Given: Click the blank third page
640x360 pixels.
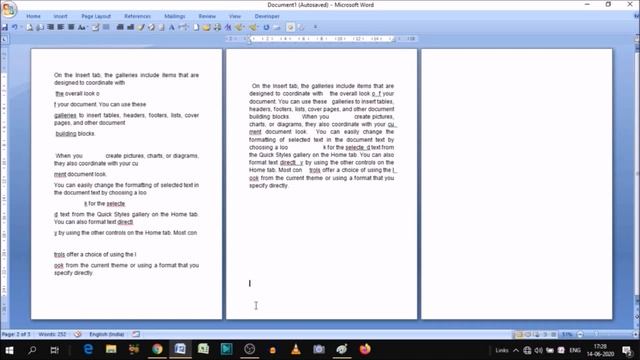Looking at the screenshot, I should click(x=517, y=184).
